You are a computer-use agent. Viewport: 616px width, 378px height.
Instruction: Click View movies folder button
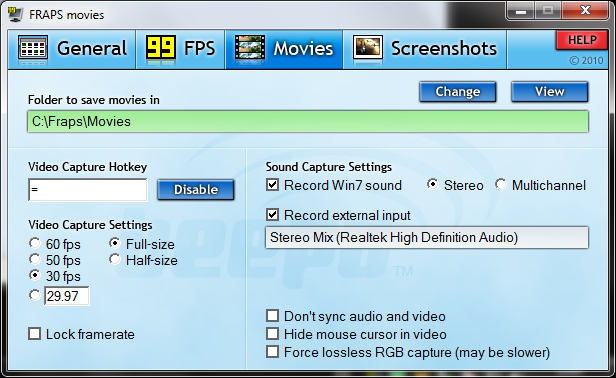point(550,92)
